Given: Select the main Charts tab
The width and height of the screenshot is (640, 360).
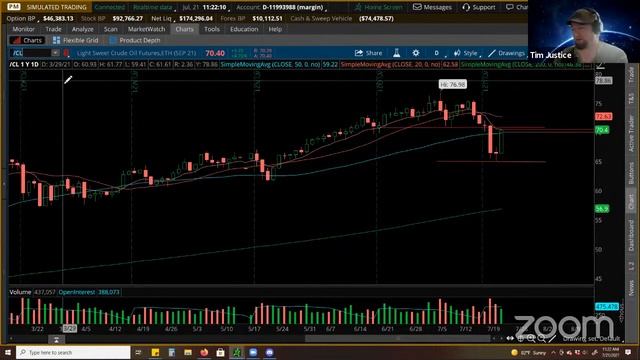Looking at the screenshot, I should pyautogui.click(x=184, y=29).
